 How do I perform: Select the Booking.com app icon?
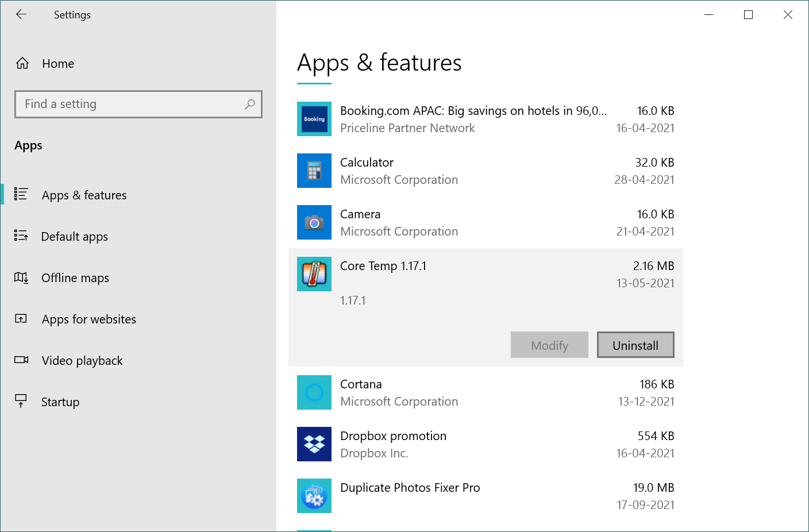314,119
